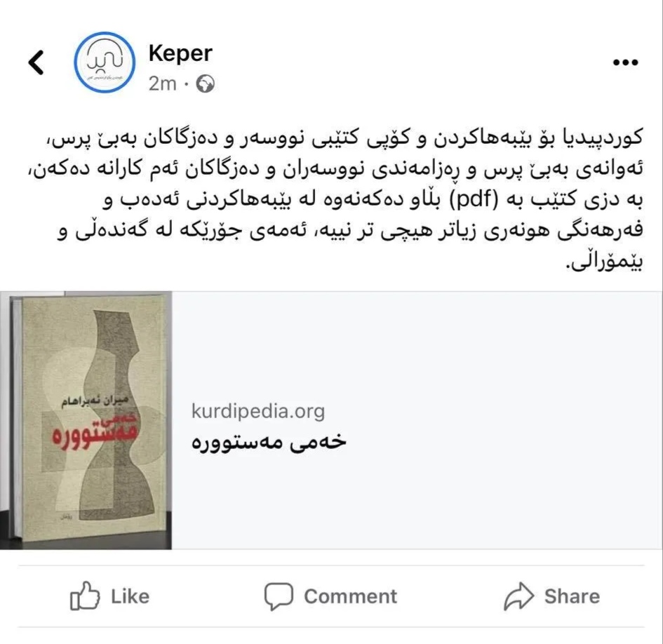The height and width of the screenshot is (644, 663).
Task: Tap the public globe privacy icon
Action: 205,83
